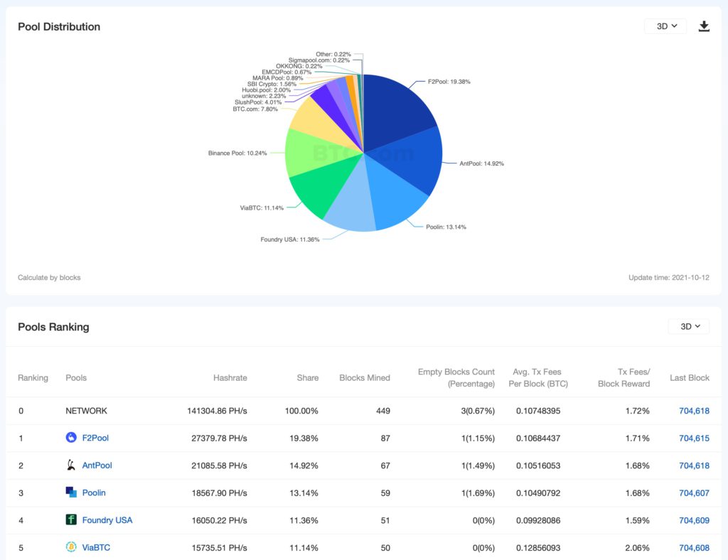
Task: Click the Binance Pool chart label
Action: (x=237, y=153)
